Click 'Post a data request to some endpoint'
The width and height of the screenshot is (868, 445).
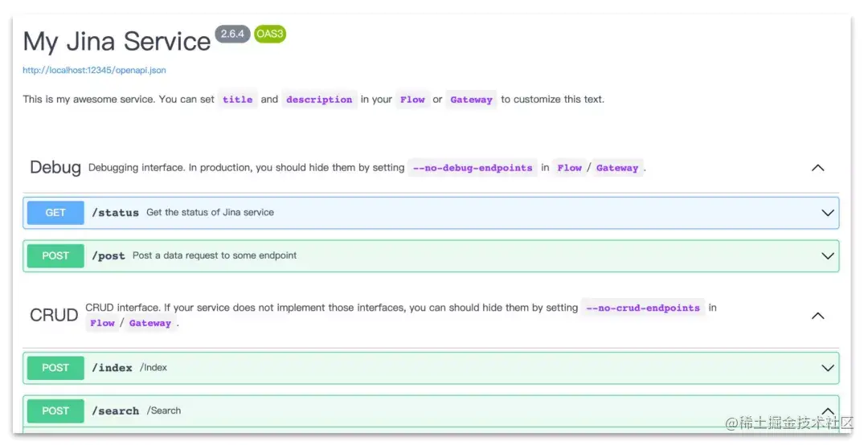click(x=215, y=255)
